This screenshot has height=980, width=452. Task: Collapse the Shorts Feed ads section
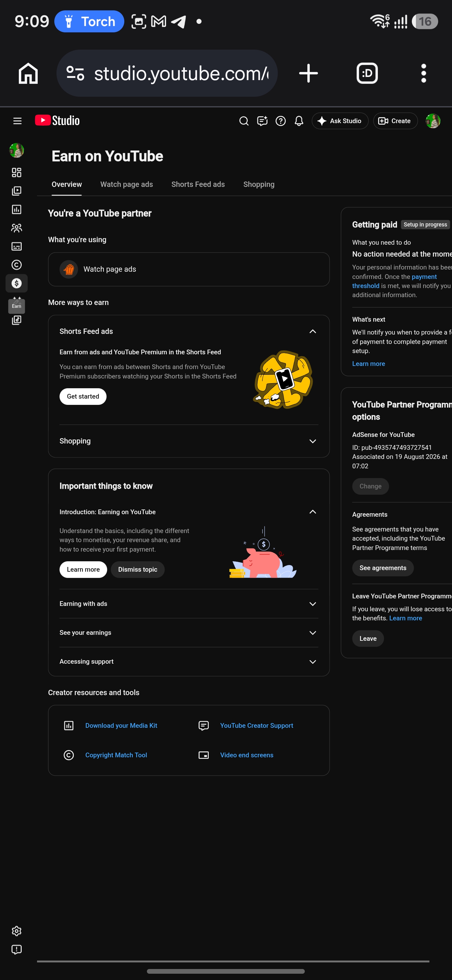[x=313, y=331]
